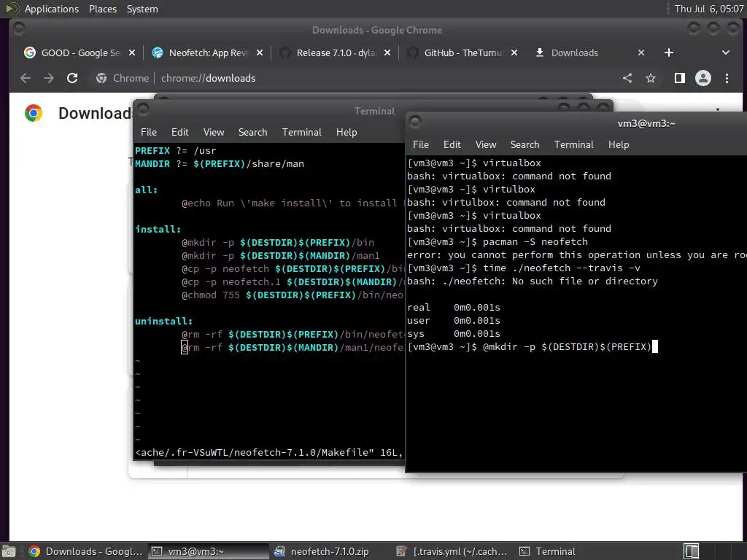The height and width of the screenshot is (560, 747).
Task: Share this page from the Chrome address bar
Action: 627,78
